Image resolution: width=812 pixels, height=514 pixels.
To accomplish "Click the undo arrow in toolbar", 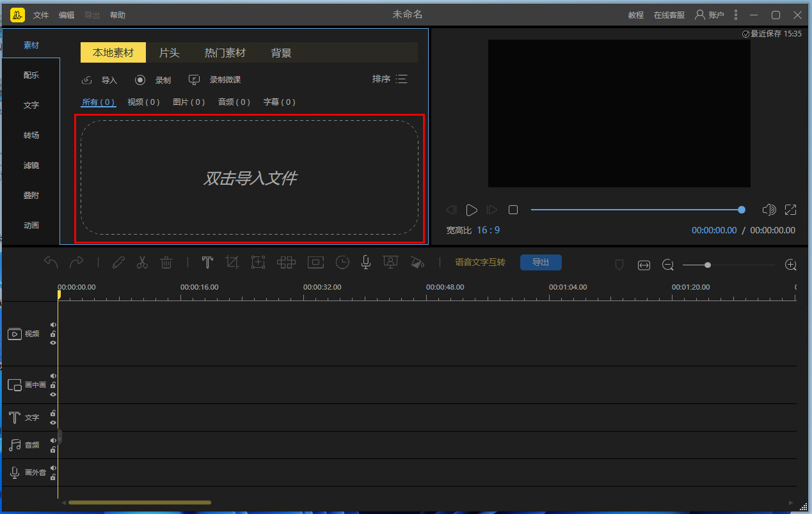I will [x=51, y=263].
